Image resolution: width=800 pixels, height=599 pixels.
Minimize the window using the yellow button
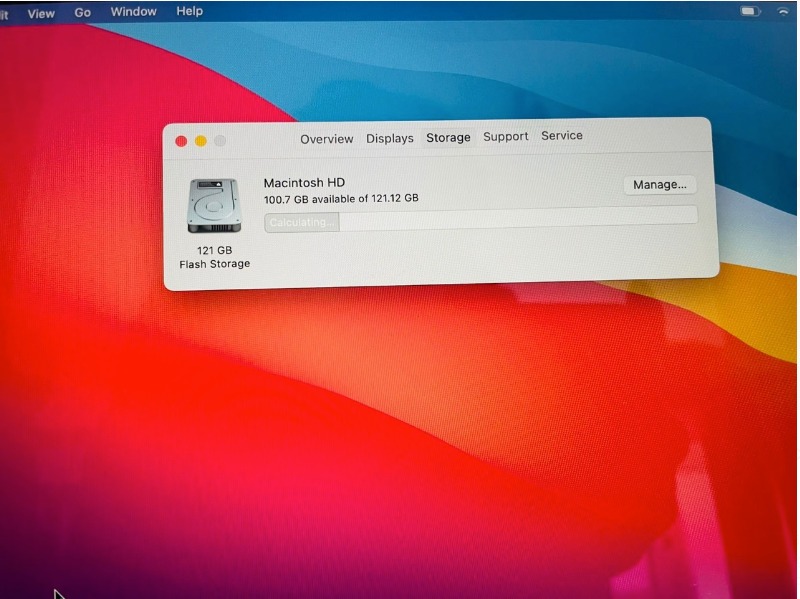pos(201,141)
